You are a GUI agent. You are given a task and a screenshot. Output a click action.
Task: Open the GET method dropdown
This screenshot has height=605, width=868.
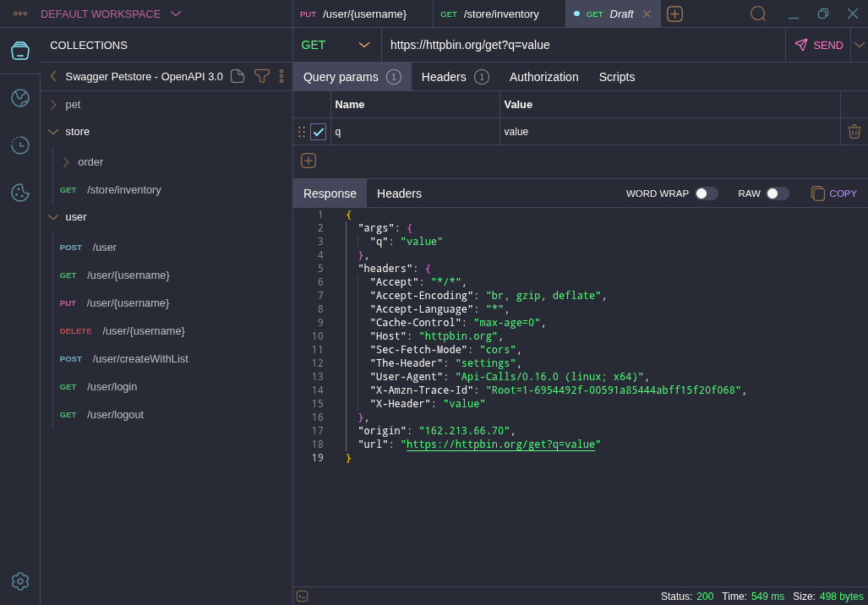pyautogui.click(x=336, y=45)
